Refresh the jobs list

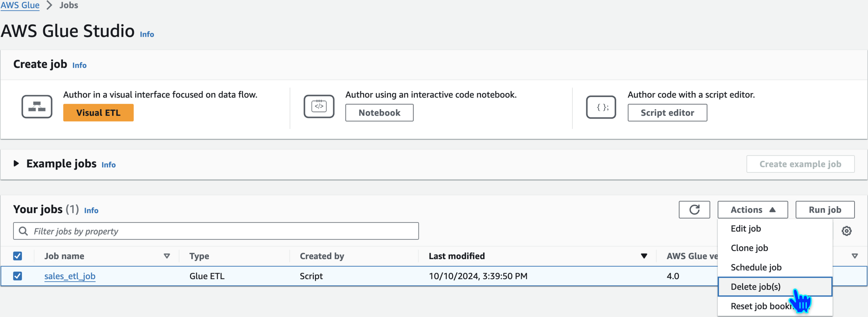point(694,210)
